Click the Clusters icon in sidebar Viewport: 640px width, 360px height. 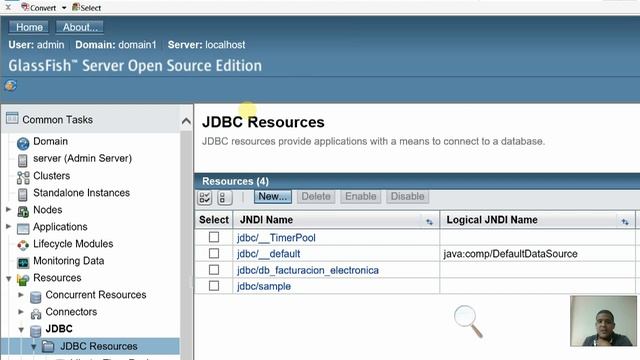click(x=23, y=178)
